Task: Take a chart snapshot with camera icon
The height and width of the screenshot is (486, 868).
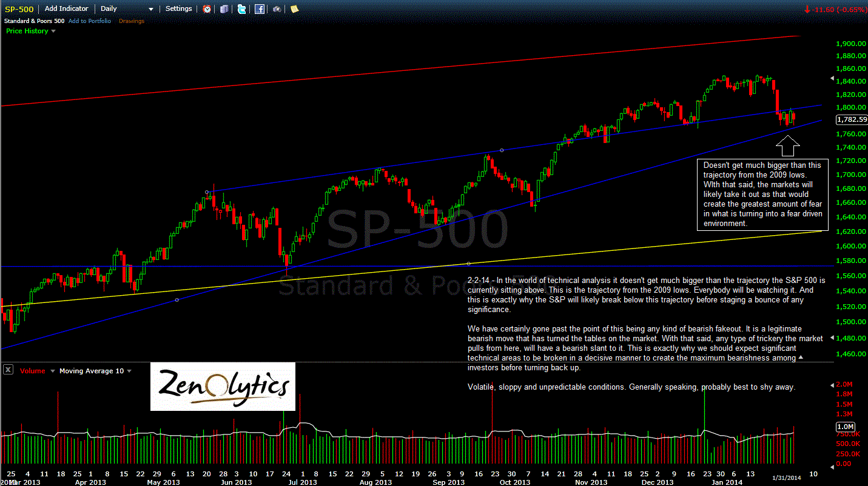Action: tap(277, 9)
